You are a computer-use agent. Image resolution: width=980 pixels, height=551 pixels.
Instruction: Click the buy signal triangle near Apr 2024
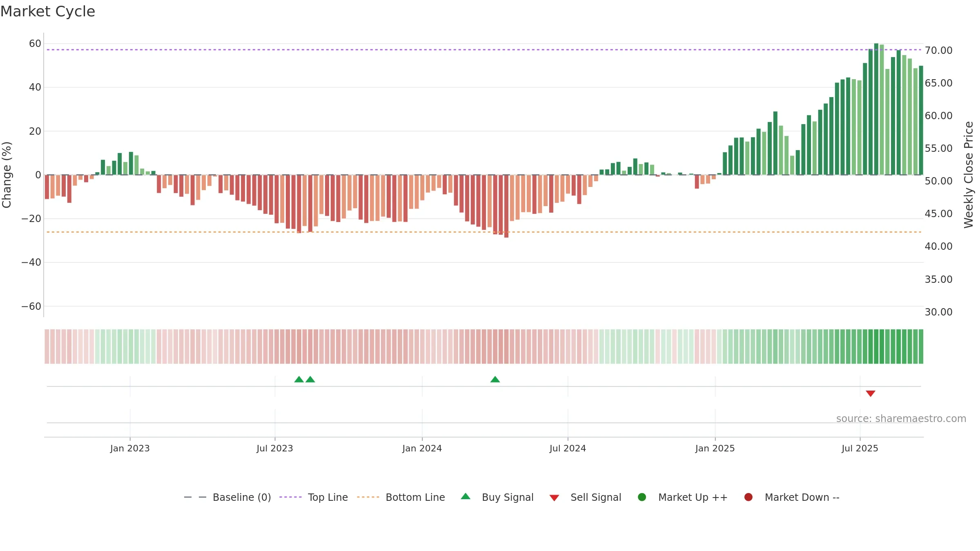(x=495, y=380)
